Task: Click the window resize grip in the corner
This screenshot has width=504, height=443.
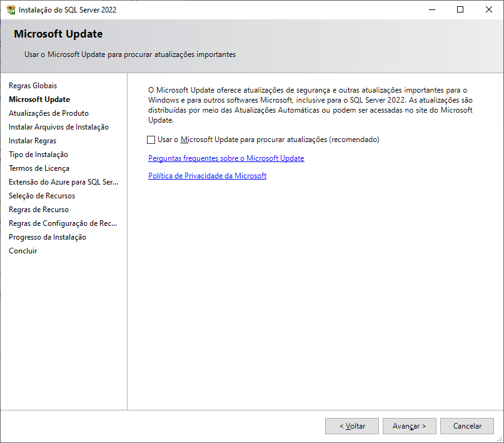Action: click(x=500, y=439)
